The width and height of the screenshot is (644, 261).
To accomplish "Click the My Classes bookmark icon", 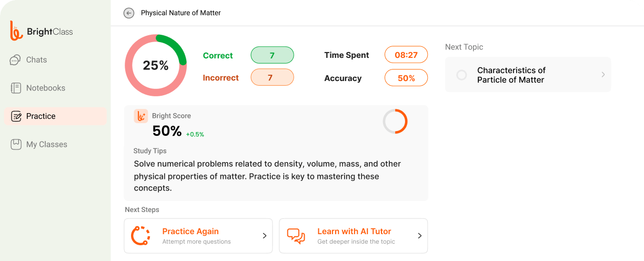I will pyautogui.click(x=16, y=144).
